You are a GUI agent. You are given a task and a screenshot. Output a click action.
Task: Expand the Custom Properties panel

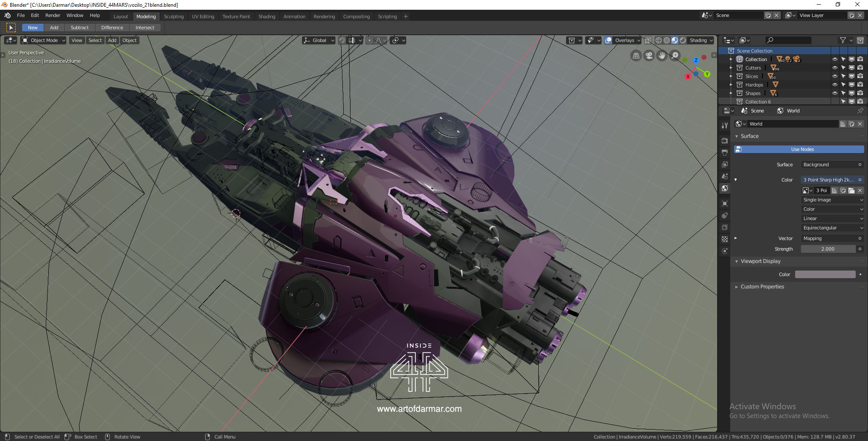click(737, 287)
